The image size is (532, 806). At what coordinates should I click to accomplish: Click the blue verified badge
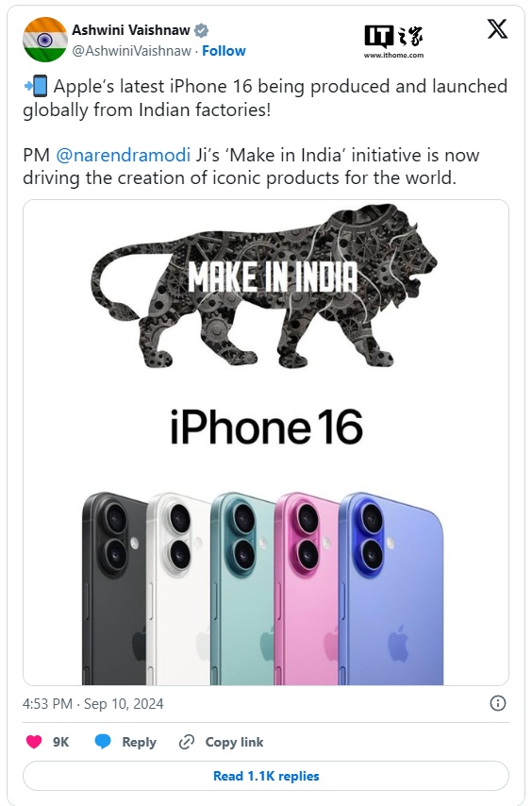[201, 30]
